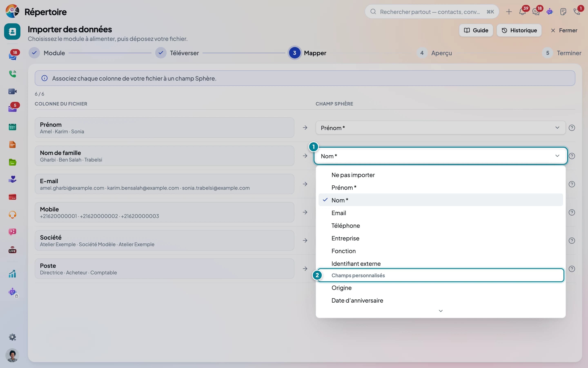
Task: Open the video camera meetings icon
Action: 12,92
